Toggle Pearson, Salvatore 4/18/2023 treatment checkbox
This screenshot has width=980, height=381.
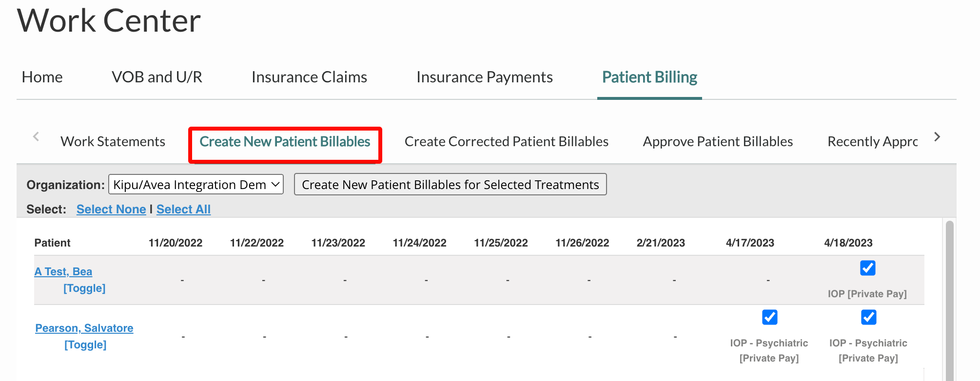click(868, 317)
